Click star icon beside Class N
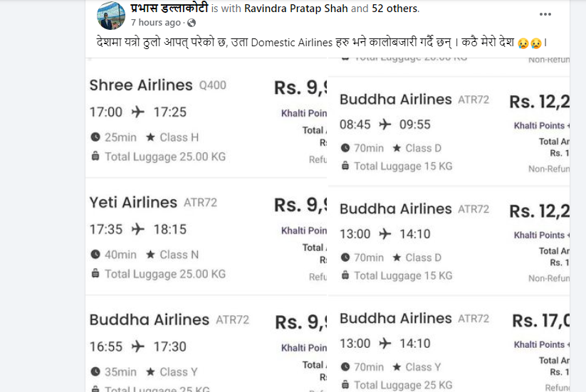Image resolution: width=586 pixels, height=392 pixels. coord(150,255)
